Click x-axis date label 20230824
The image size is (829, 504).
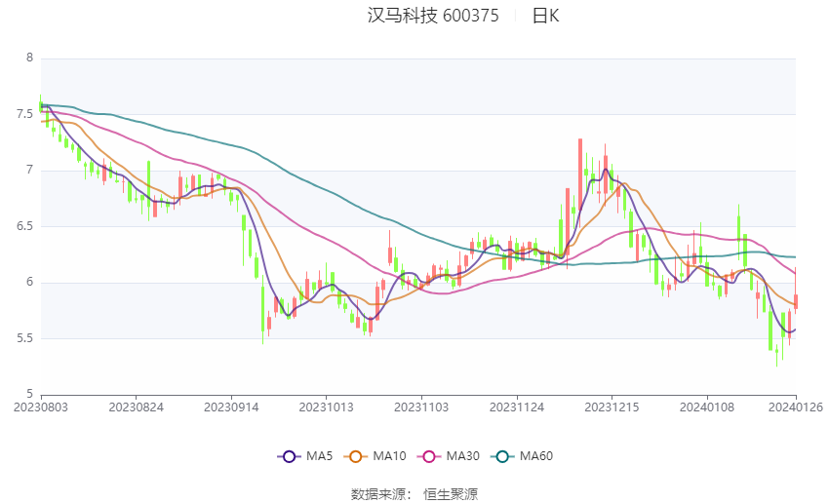click(x=136, y=407)
